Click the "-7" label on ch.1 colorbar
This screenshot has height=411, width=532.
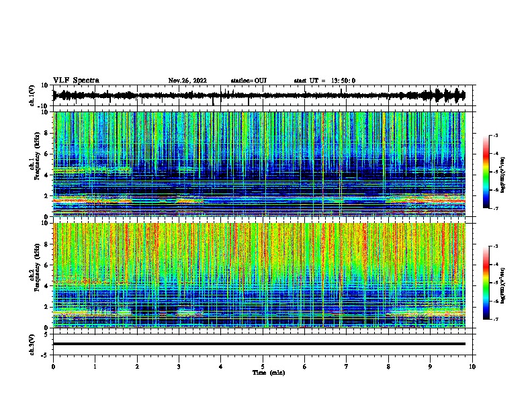pos(496,208)
